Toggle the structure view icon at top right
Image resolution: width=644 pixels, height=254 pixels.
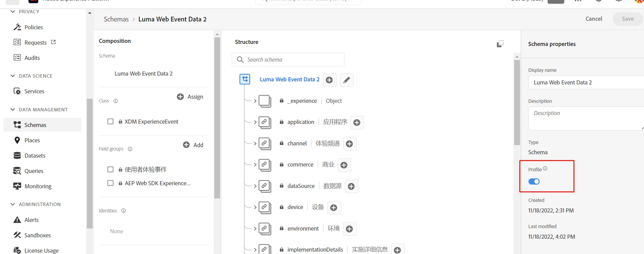tap(500, 44)
